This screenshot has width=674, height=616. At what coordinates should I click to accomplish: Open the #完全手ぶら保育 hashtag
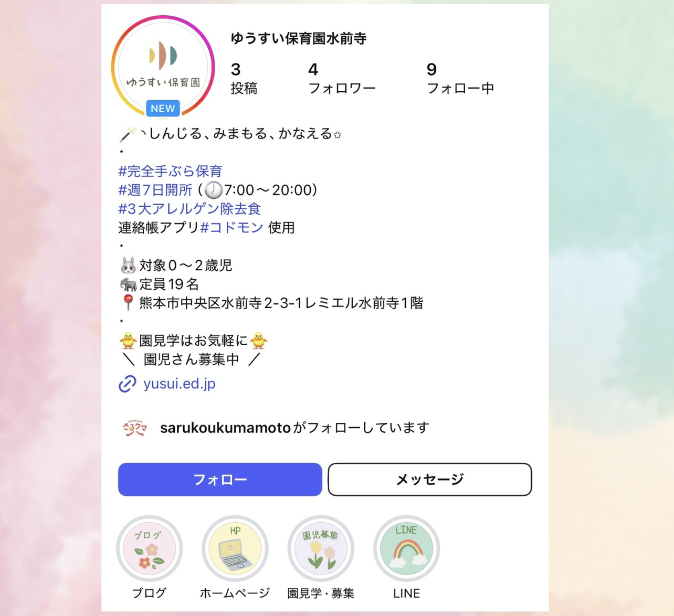[170, 171]
